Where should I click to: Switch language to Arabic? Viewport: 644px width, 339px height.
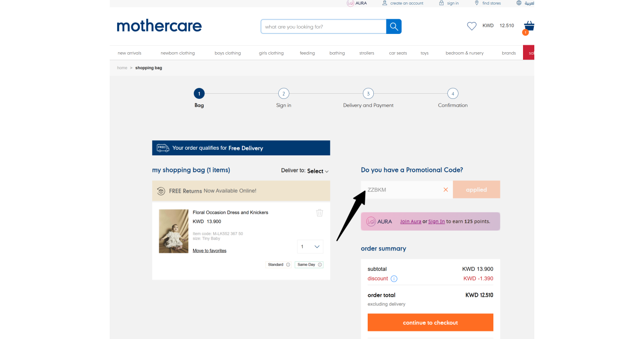(530, 3)
